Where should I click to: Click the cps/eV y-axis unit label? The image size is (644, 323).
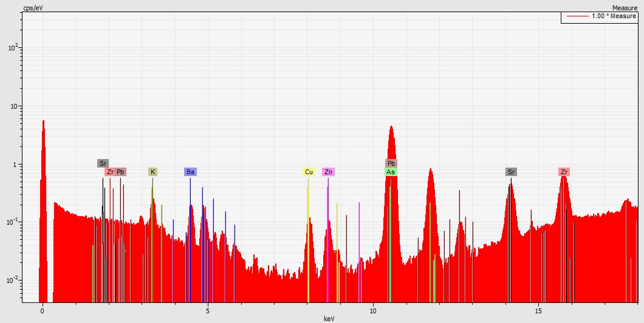(x=33, y=8)
